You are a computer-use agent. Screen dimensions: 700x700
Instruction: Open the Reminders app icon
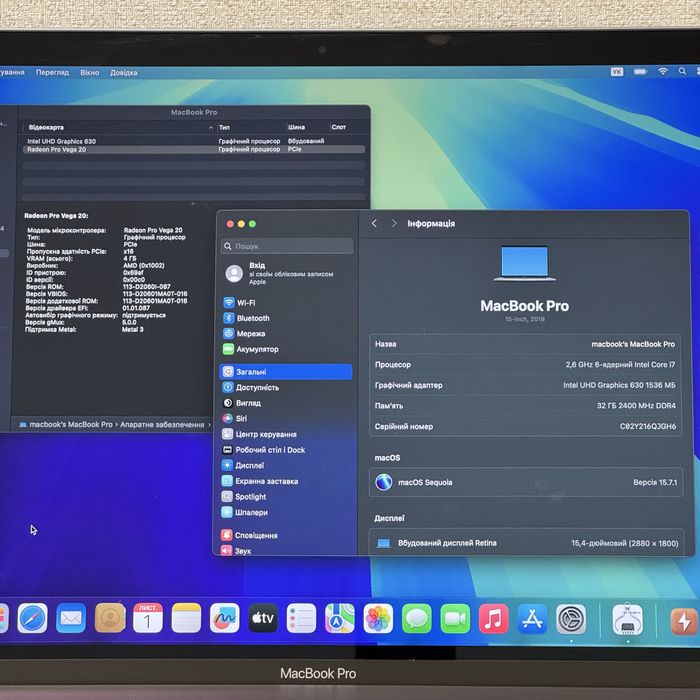coord(301,618)
